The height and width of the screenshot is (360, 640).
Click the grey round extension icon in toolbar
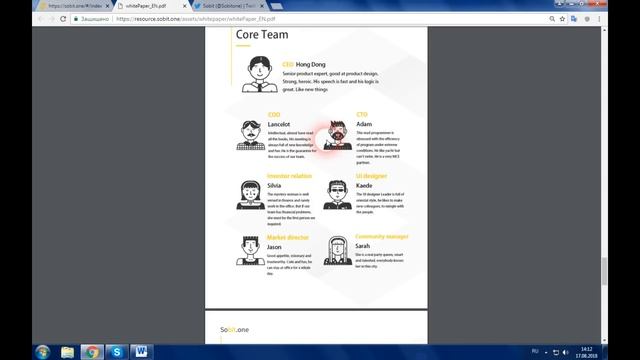[587, 19]
